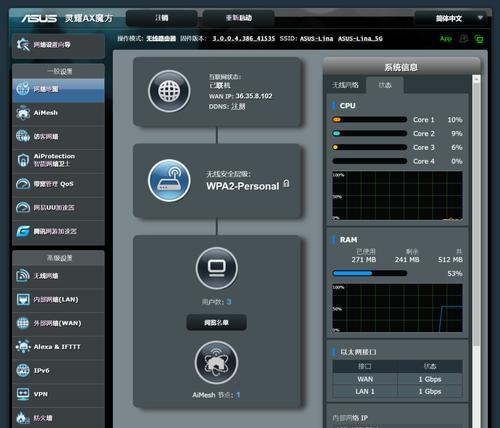Open 防火墙 firewall settings

58,418
